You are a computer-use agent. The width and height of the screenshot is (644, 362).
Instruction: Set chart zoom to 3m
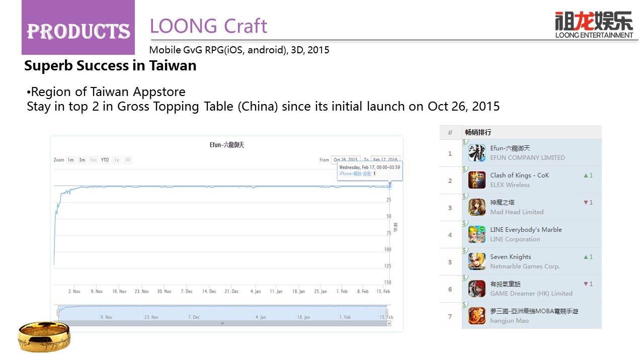tap(82, 160)
